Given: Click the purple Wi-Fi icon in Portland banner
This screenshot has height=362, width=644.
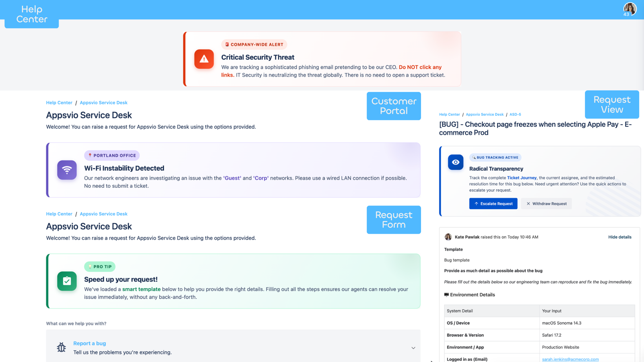Looking at the screenshot, I should [67, 170].
